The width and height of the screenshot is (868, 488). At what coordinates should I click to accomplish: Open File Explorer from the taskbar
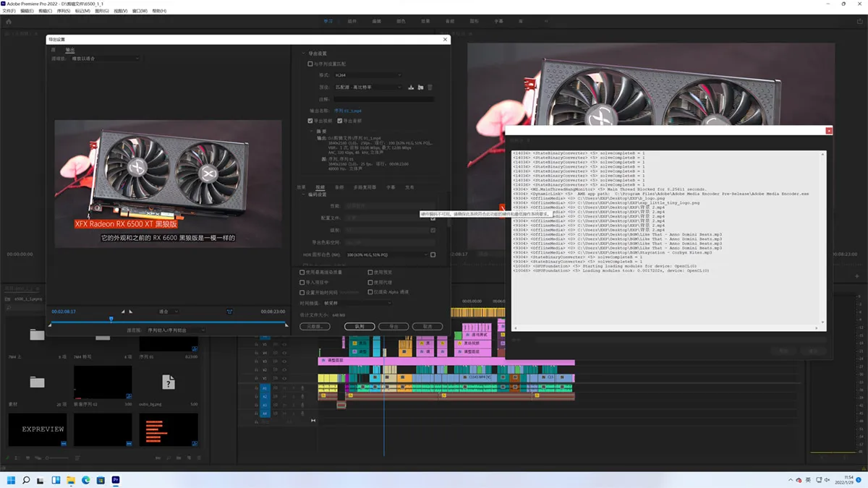(71, 480)
